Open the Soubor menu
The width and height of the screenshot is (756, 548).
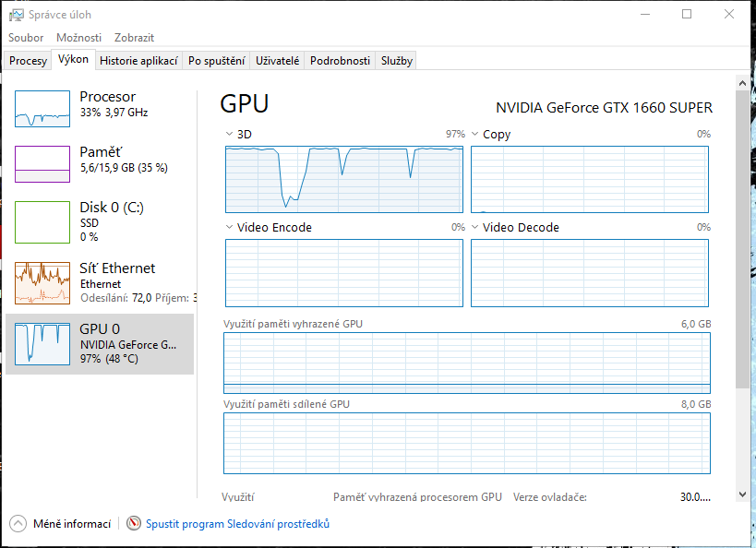pos(26,38)
